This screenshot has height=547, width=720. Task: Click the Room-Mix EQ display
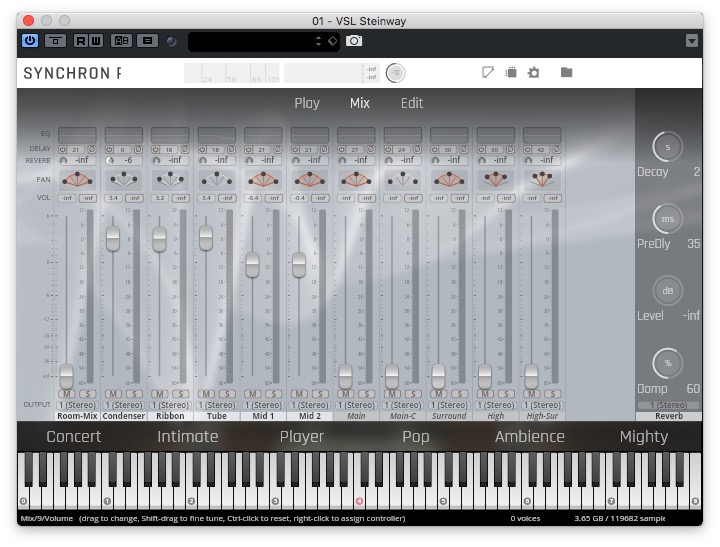pyautogui.click(x=77, y=135)
